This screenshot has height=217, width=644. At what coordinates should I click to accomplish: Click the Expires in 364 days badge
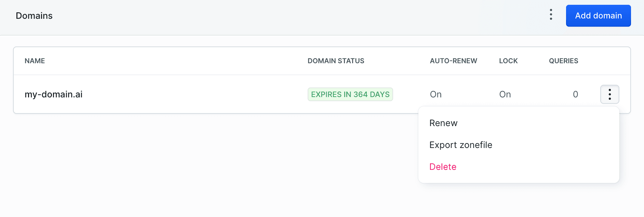(x=350, y=94)
